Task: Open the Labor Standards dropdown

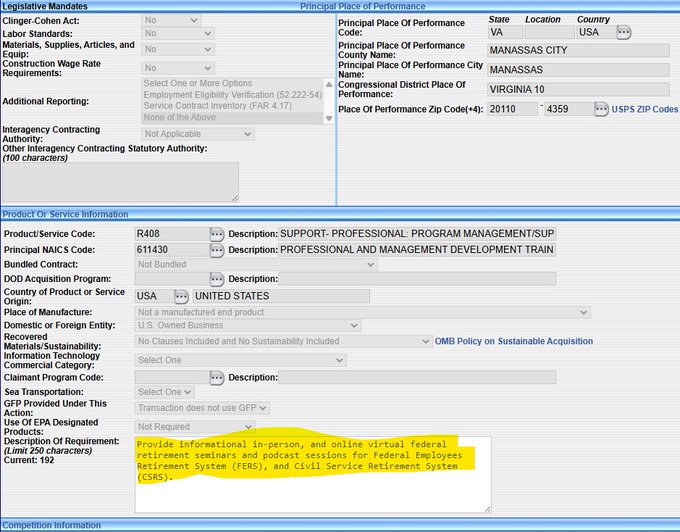Action: pos(177,34)
